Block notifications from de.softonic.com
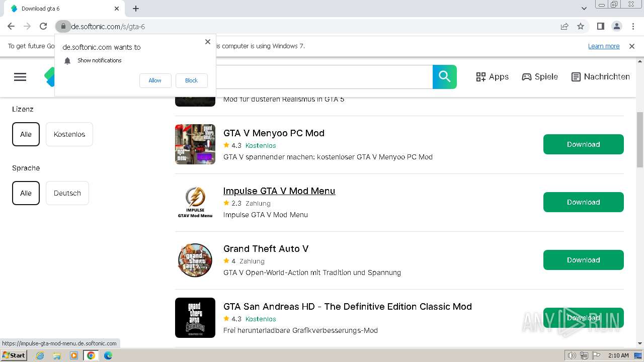This screenshot has height=362, width=644. pyautogui.click(x=191, y=80)
